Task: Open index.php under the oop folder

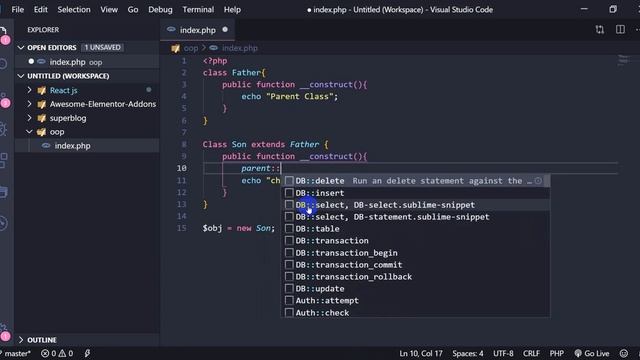Action: coord(87,146)
